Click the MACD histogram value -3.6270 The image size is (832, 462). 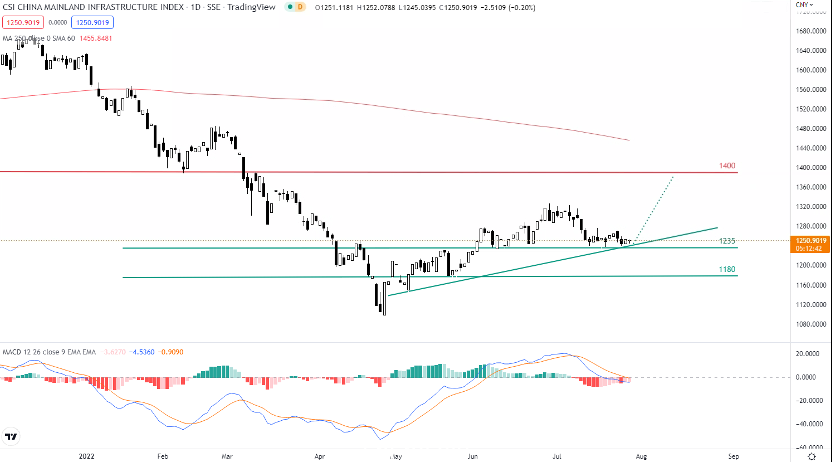(115, 352)
